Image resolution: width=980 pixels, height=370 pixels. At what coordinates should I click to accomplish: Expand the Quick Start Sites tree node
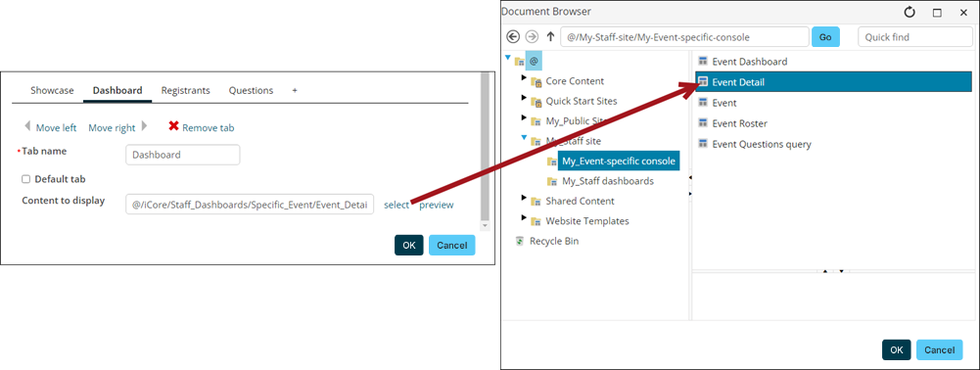point(525,98)
